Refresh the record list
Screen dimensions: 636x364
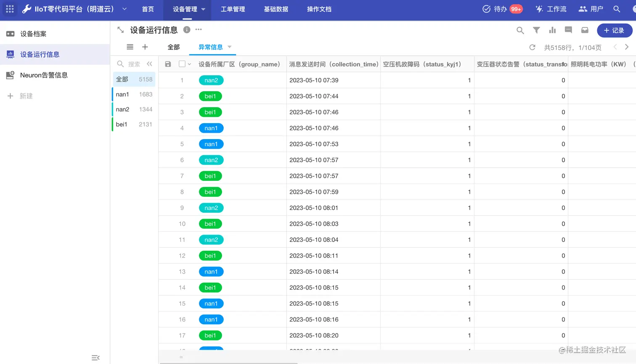tap(533, 47)
